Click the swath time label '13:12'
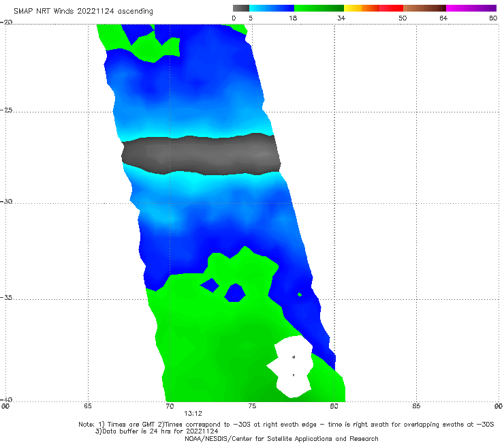 193,414
